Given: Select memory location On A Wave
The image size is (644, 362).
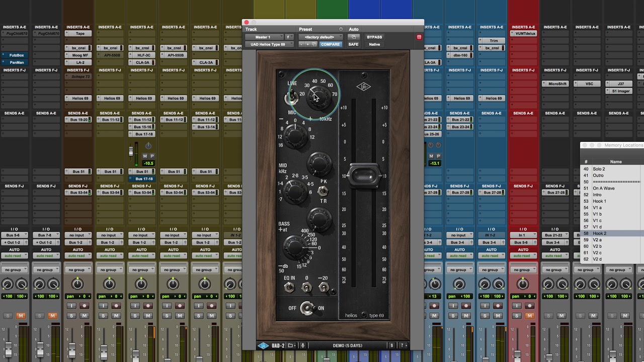Looking at the screenshot, I should pos(603,189).
